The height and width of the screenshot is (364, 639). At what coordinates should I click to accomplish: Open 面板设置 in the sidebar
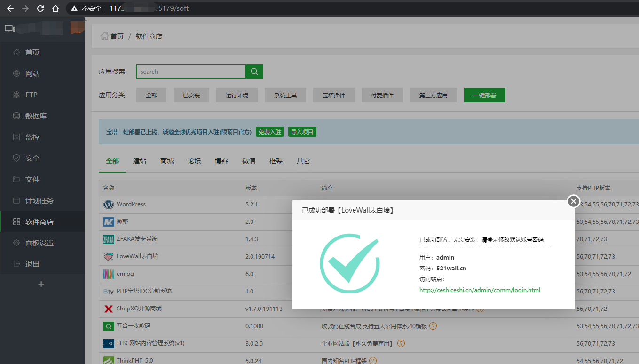42,243
